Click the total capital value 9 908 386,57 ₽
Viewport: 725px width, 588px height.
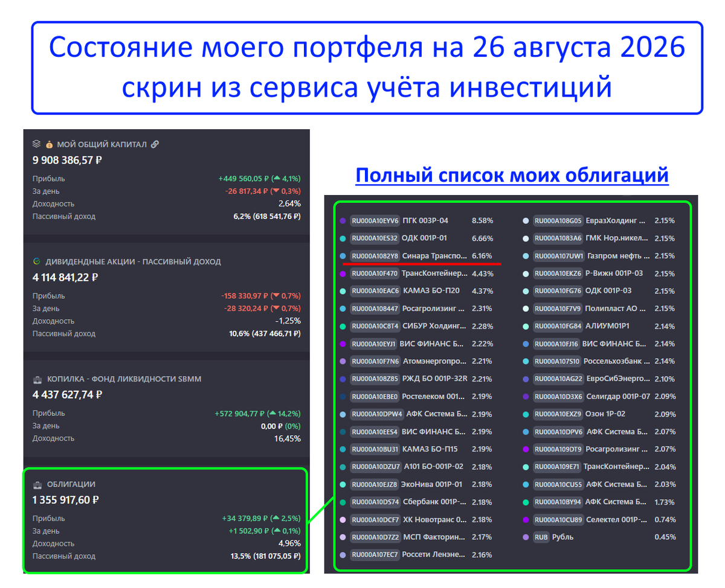point(67,160)
